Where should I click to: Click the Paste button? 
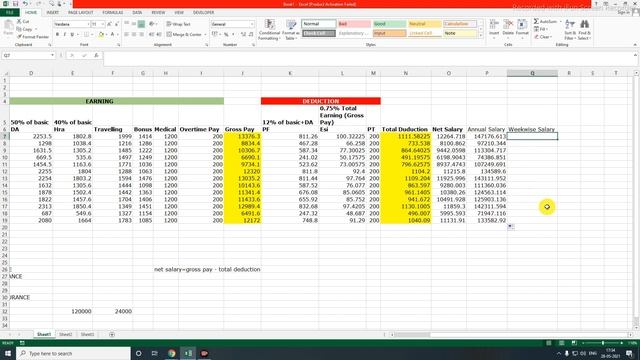tap(8, 29)
